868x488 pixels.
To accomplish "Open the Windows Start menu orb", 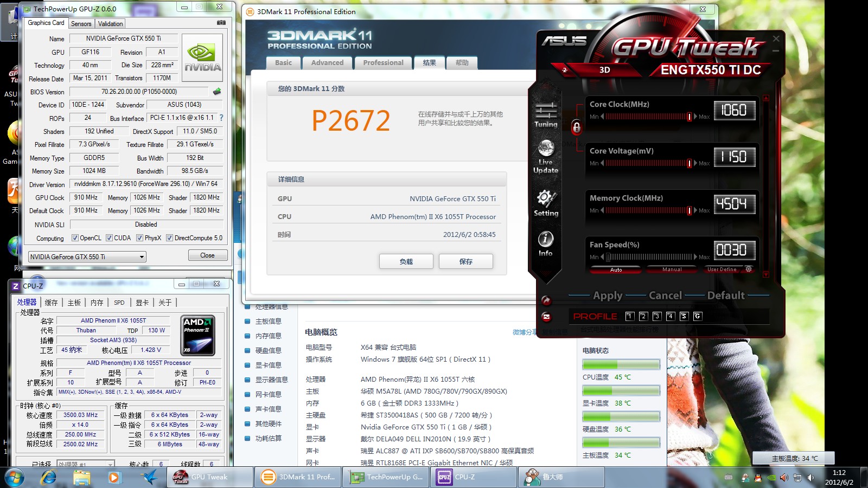I will (15, 477).
